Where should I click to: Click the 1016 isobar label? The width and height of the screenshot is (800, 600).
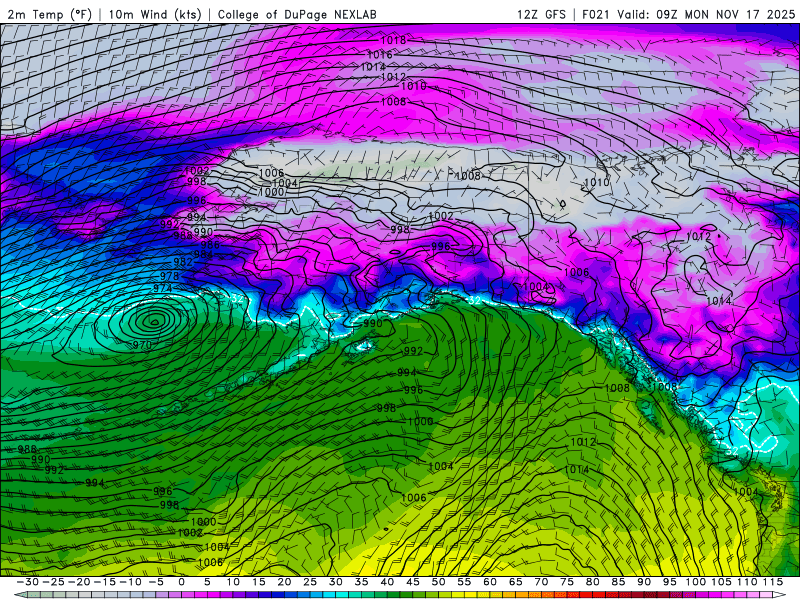tap(380, 54)
